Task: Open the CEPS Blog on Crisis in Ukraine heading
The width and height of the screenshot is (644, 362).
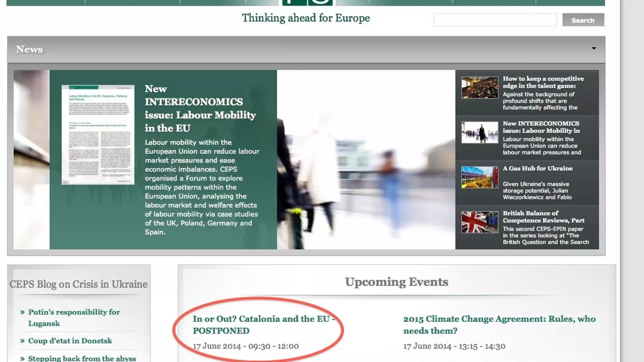Action: [x=78, y=284]
